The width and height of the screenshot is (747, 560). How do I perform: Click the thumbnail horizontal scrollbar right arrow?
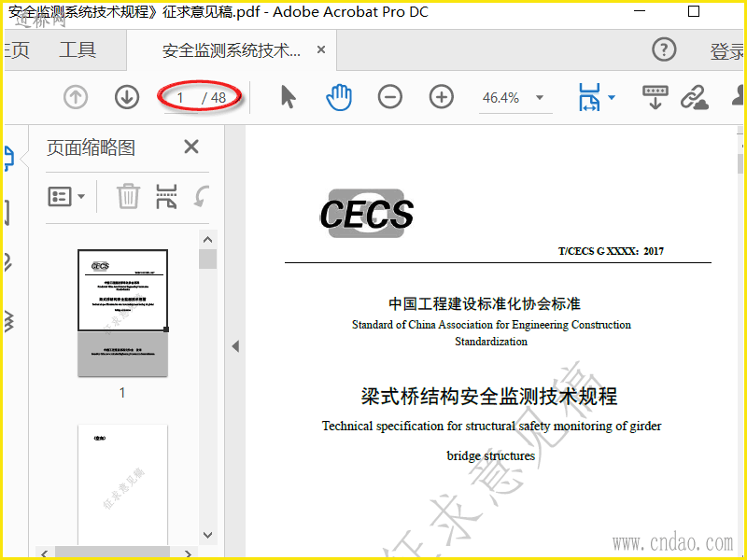pyautogui.click(x=188, y=553)
